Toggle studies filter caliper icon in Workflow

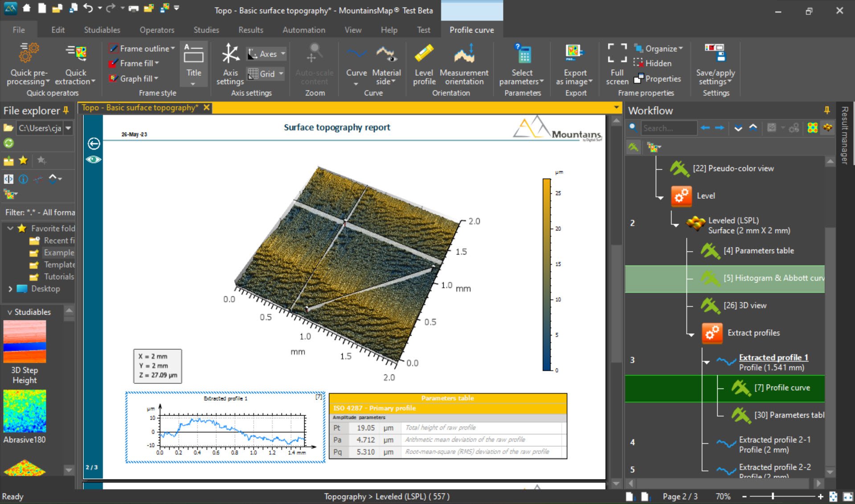633,147
